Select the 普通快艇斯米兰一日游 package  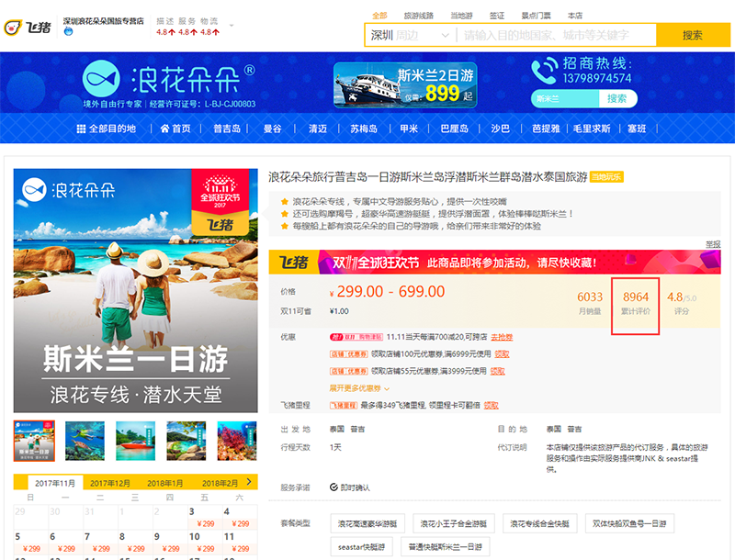pos(446,547)
